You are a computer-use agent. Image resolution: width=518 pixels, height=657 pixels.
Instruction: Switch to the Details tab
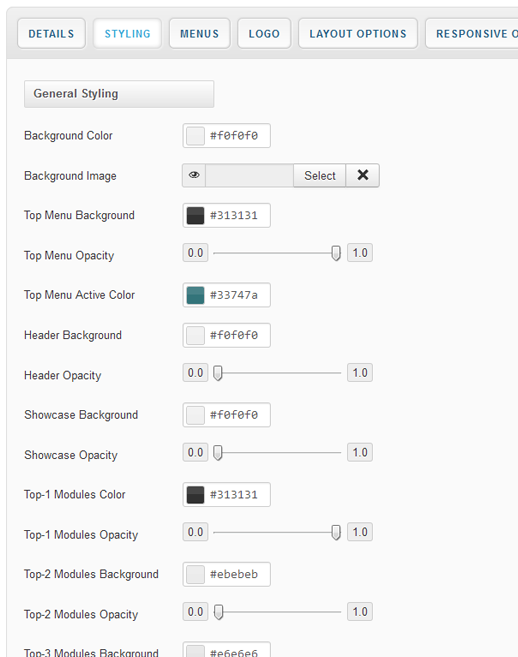click(51, 34)
